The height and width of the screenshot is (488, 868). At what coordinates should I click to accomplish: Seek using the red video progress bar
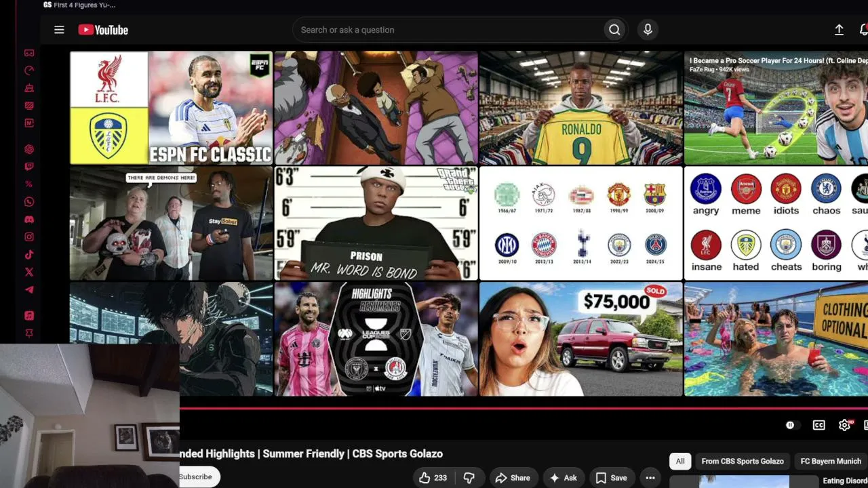[x=524, y=409]
